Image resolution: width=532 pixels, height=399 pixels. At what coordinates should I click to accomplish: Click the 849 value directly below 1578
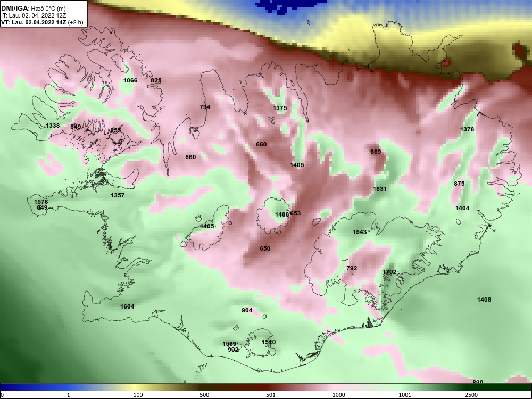coord(42,207)
